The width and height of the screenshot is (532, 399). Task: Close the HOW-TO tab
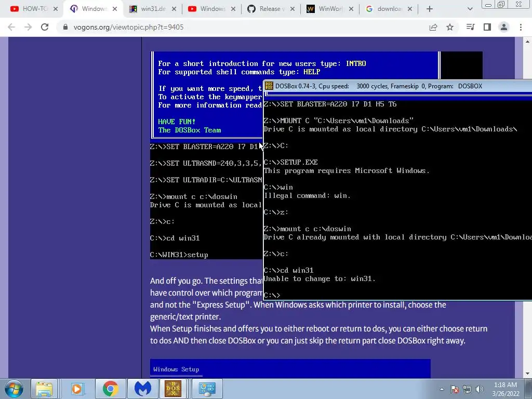56,9
